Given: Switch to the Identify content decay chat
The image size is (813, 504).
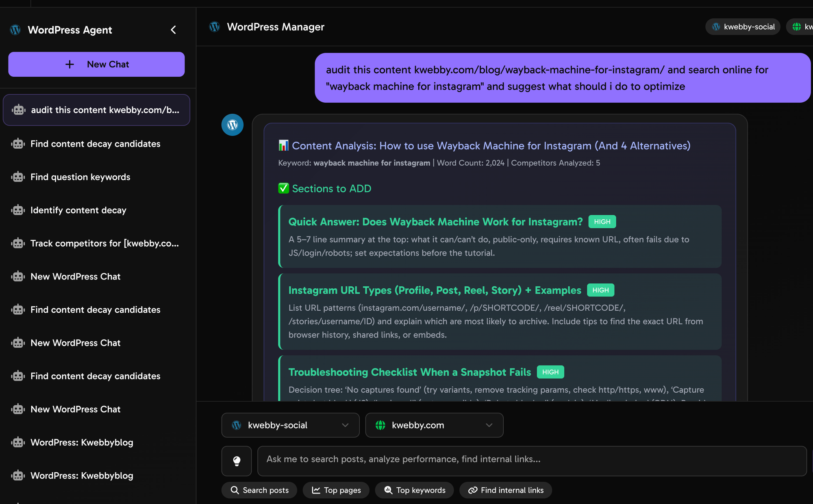Looking at the screenshot, I should 78,210.
